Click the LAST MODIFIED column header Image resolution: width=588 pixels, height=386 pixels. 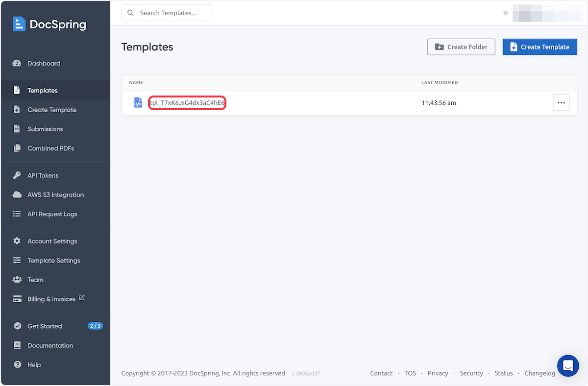(440, 82)
